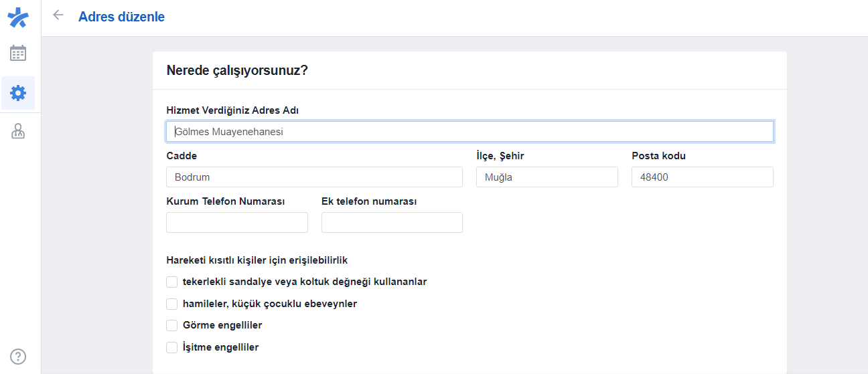Go back using the arrow beside Adres düzenle
The height and width of the screenshot is (374, 868).
(x=58, y=15)
